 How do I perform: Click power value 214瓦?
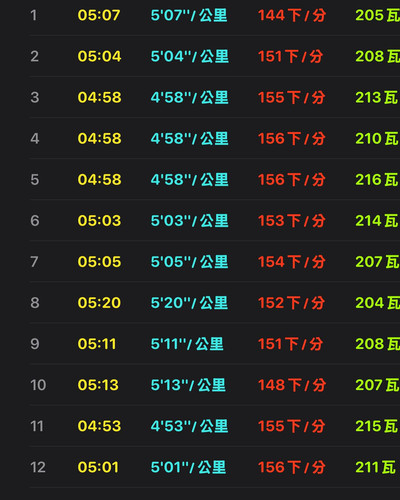(x=377, y=221)
